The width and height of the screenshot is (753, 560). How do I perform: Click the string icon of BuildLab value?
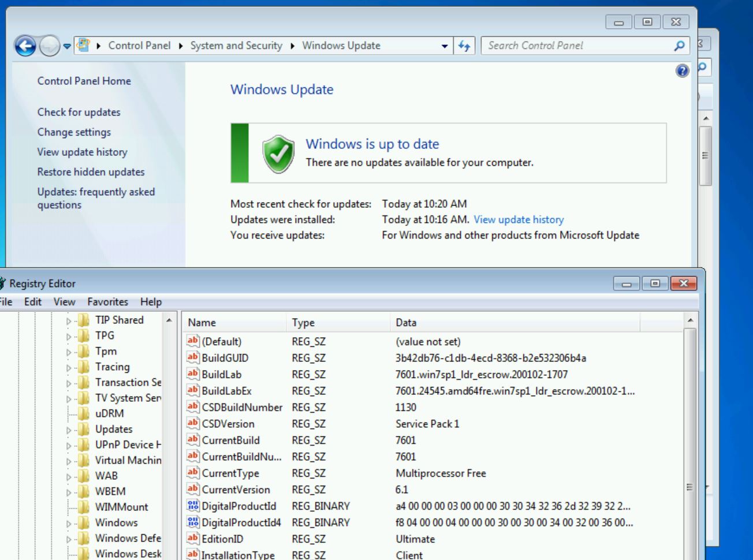(193, 374)
